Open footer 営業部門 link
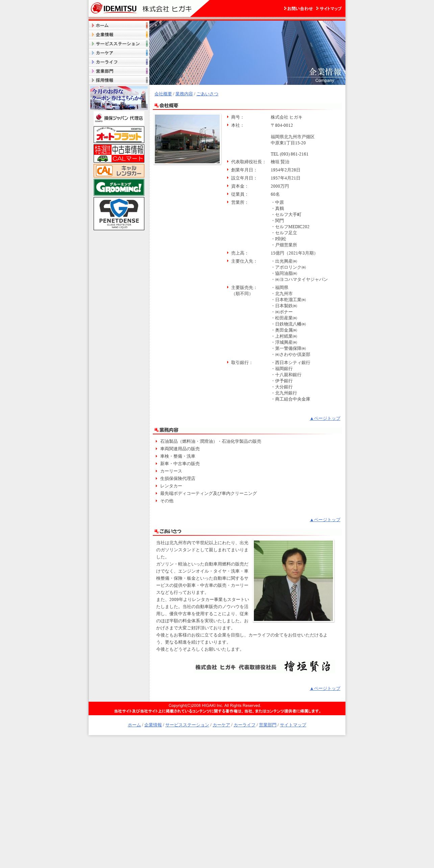The image size is (434, 868). tap(267, 725)
